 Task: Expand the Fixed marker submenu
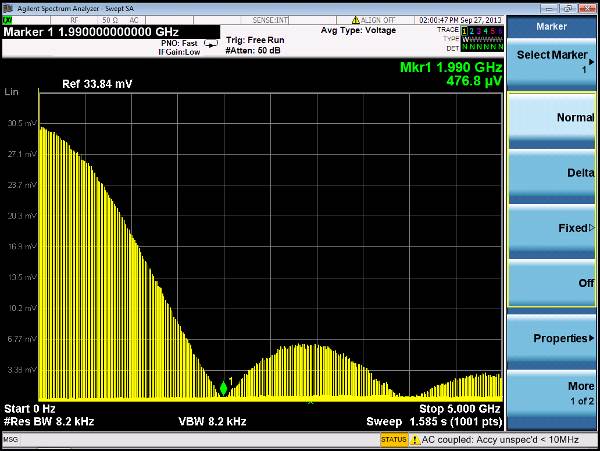tap(553, 228)
